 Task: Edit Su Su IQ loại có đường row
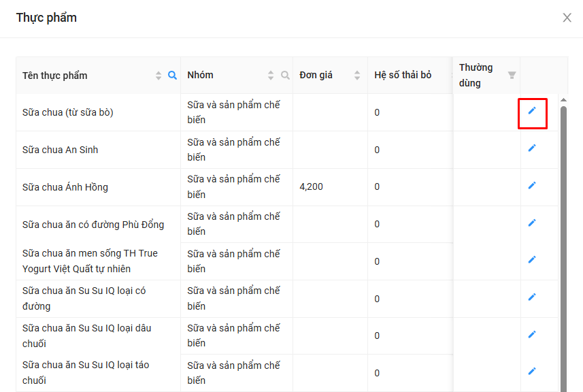(x=532, y=297)
